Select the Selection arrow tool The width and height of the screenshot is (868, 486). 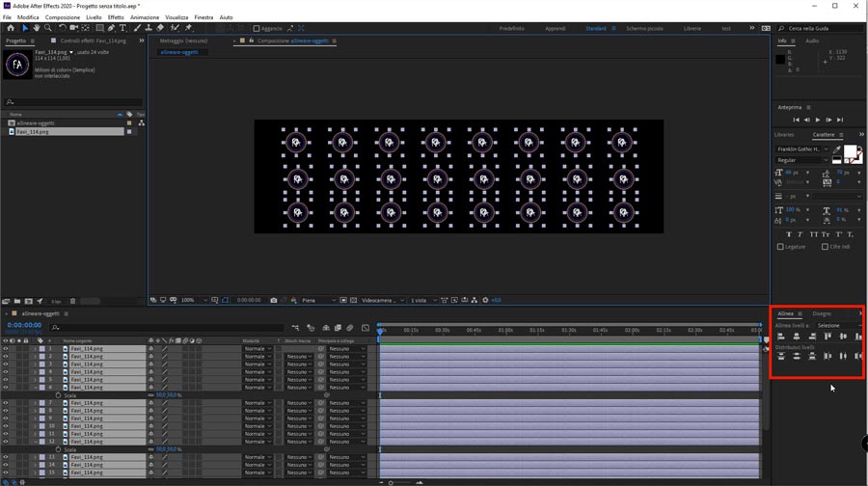click(x=25, y=28)
